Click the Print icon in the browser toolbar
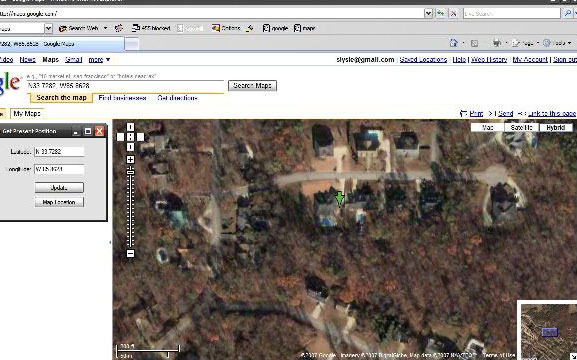 (497, 43)
